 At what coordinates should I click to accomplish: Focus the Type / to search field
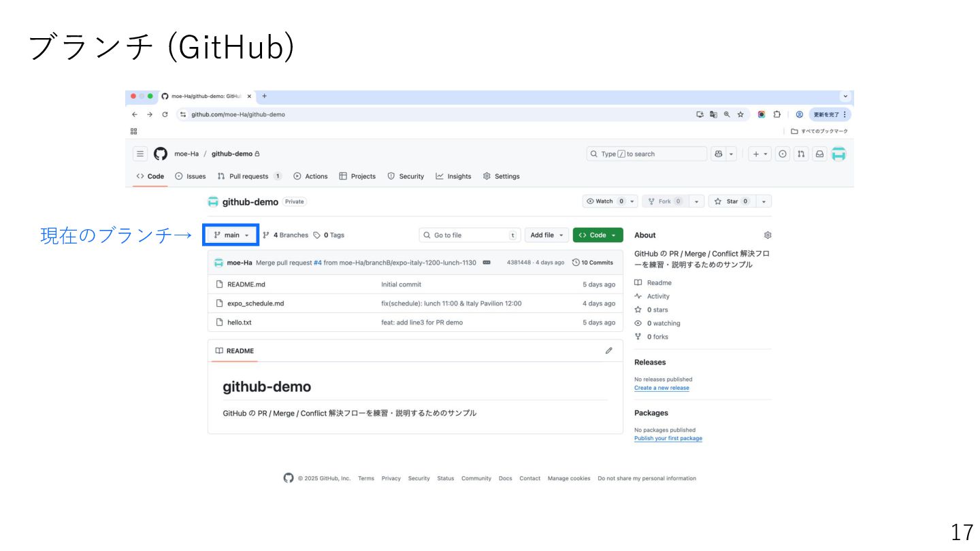pyautogui.click(x=647, y=154)
